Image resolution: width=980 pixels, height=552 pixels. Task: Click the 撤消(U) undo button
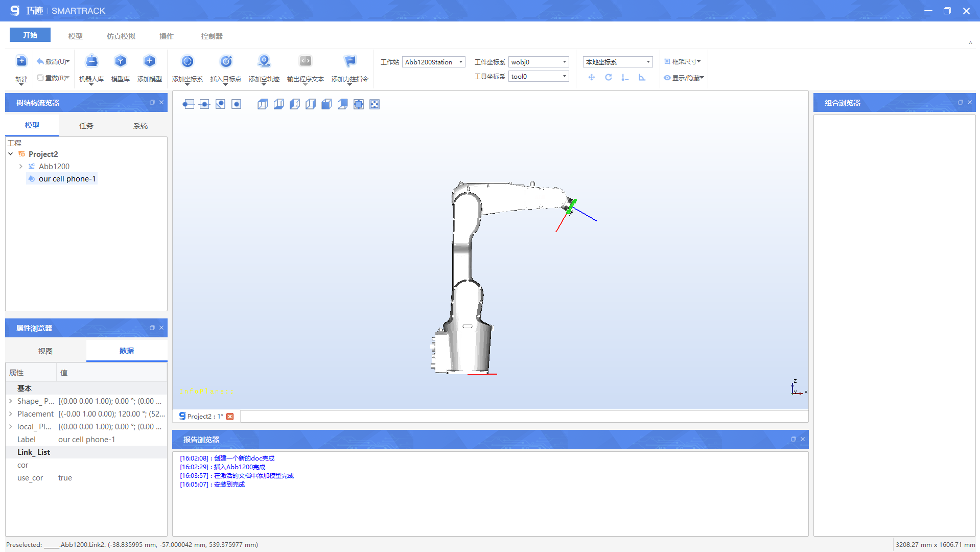point(53,62)
